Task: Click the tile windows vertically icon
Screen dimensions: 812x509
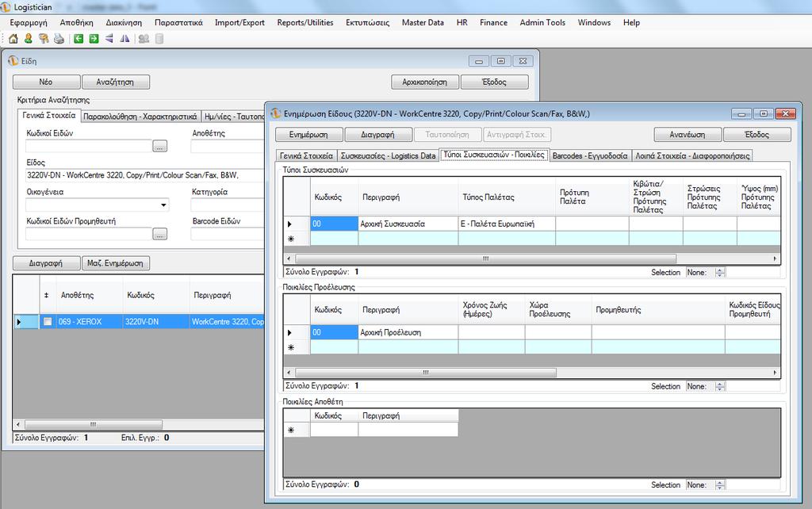Action: coord(124,39)
